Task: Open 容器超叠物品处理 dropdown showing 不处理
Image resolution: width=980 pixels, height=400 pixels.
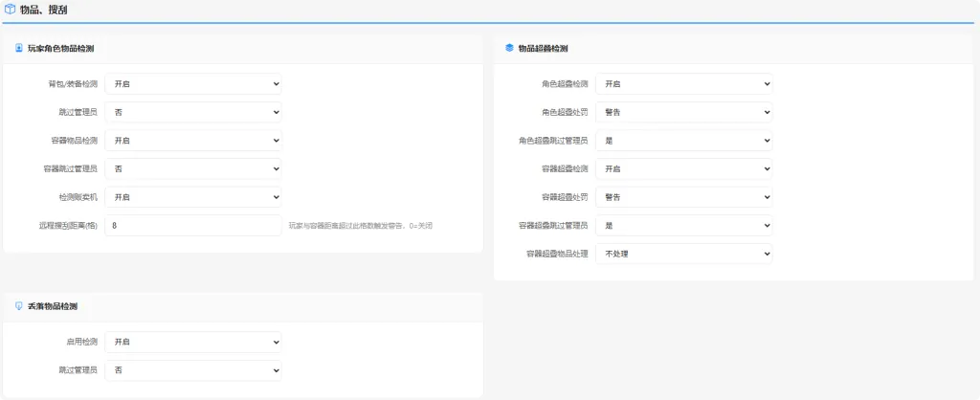Action: pos(683,254)
